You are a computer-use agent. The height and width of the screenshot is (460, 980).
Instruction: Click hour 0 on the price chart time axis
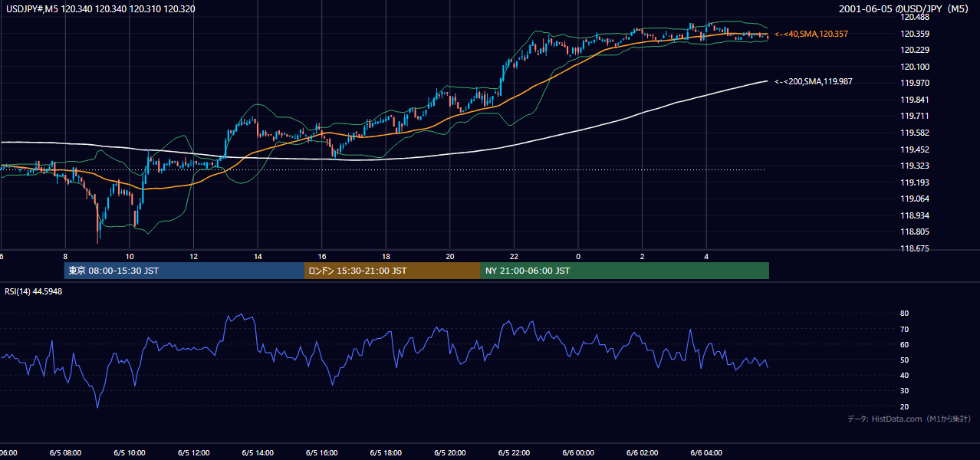click(578, 257)
